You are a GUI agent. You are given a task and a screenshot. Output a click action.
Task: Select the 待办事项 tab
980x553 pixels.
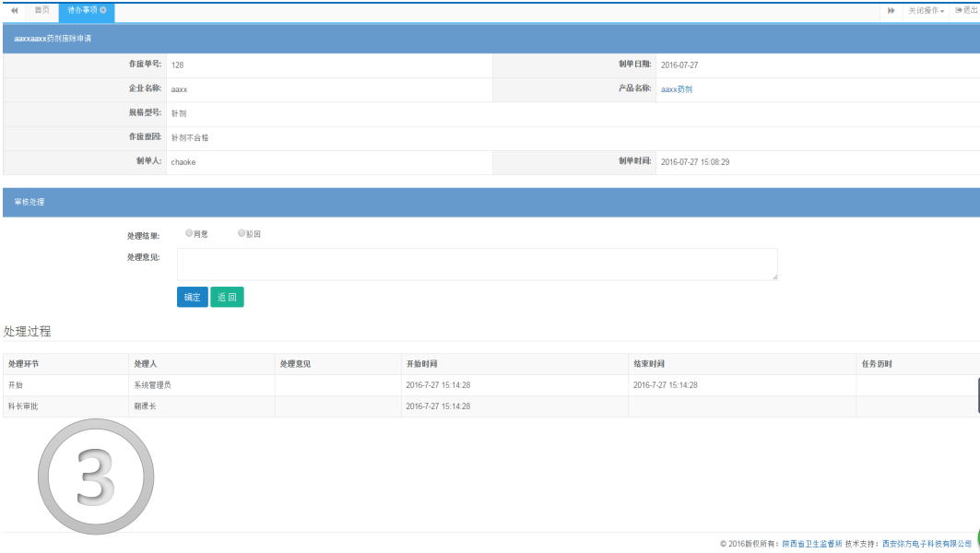[82, 10]
